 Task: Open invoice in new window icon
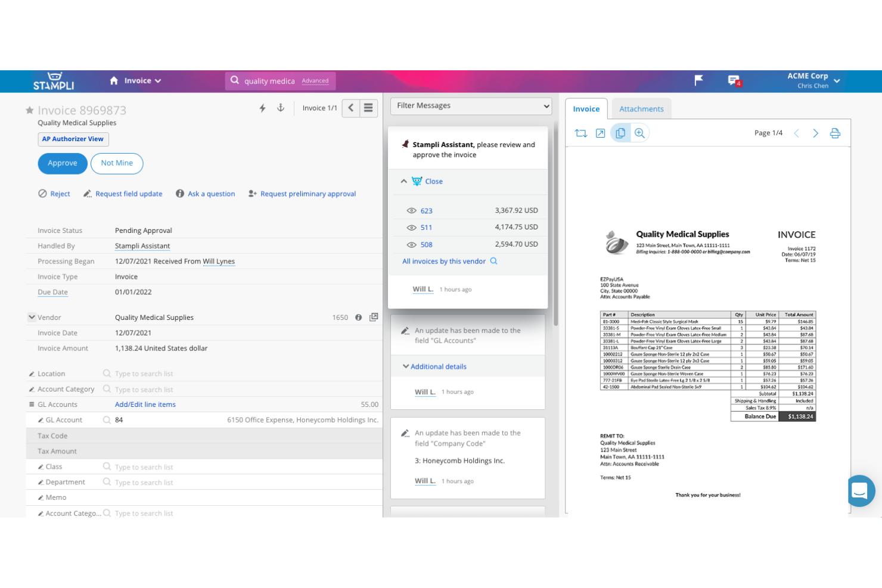[x=601, y=133]
